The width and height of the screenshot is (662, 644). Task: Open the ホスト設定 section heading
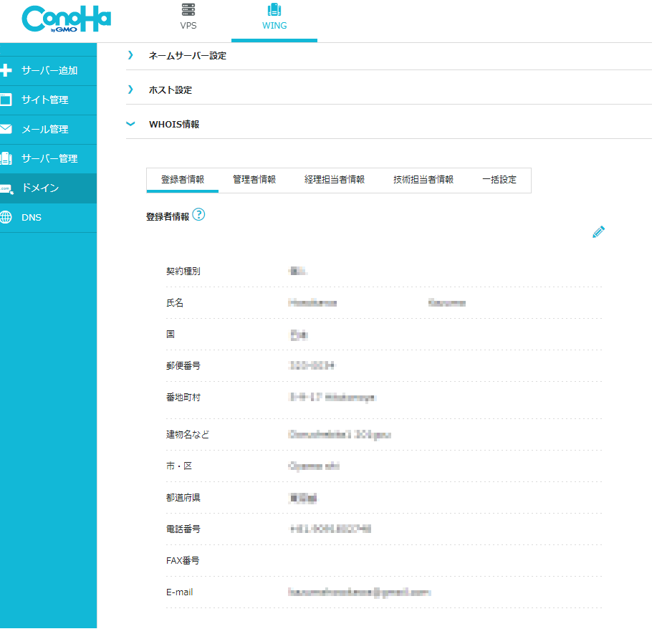point(170,90)
